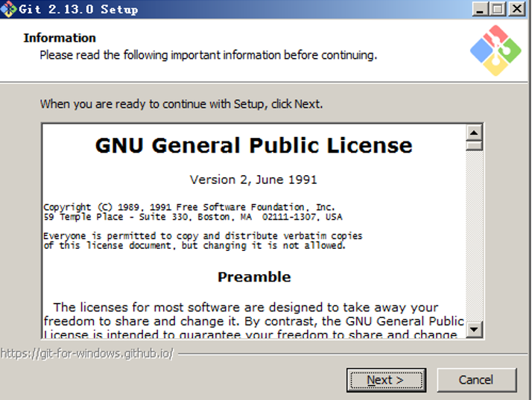The height and width of the screenshot is (400, 532).
Task: Click the Next button to continue setup
Action: (386, 380)
